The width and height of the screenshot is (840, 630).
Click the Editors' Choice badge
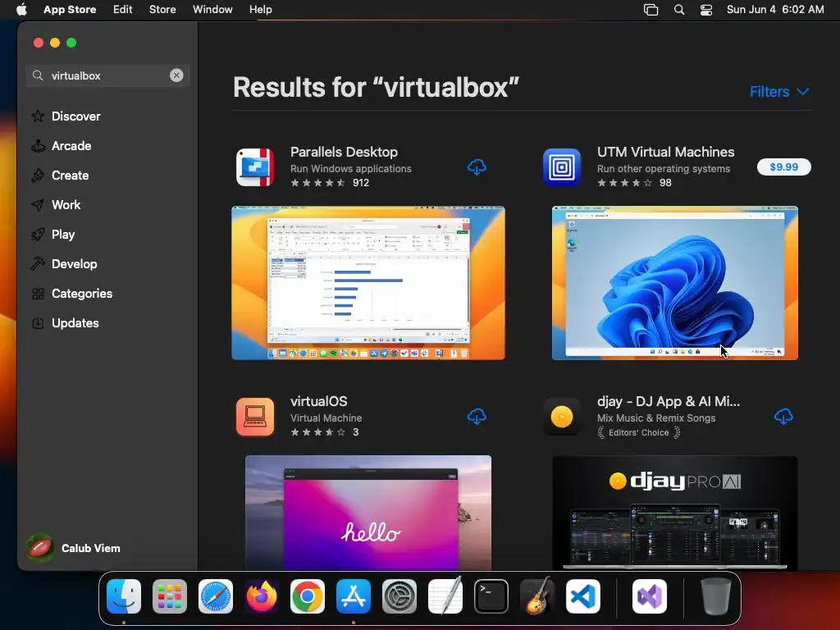[638, 432]
